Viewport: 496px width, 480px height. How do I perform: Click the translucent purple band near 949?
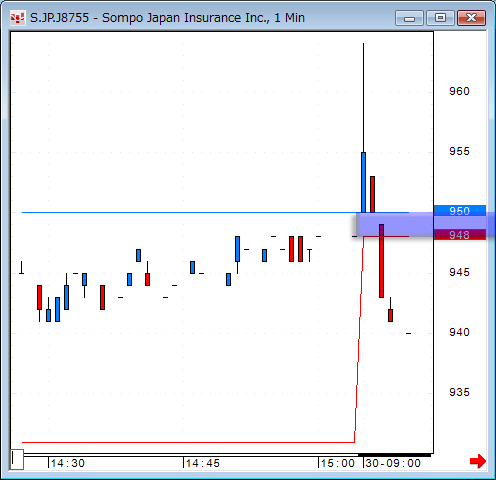click(x=423, y=225)
